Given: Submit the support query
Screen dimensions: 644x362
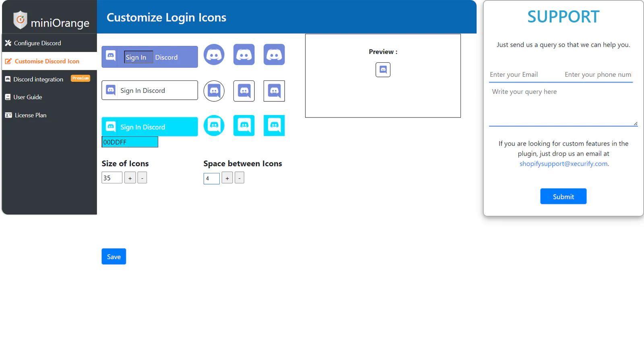Looking at the screenshot, I should (563, 196).
